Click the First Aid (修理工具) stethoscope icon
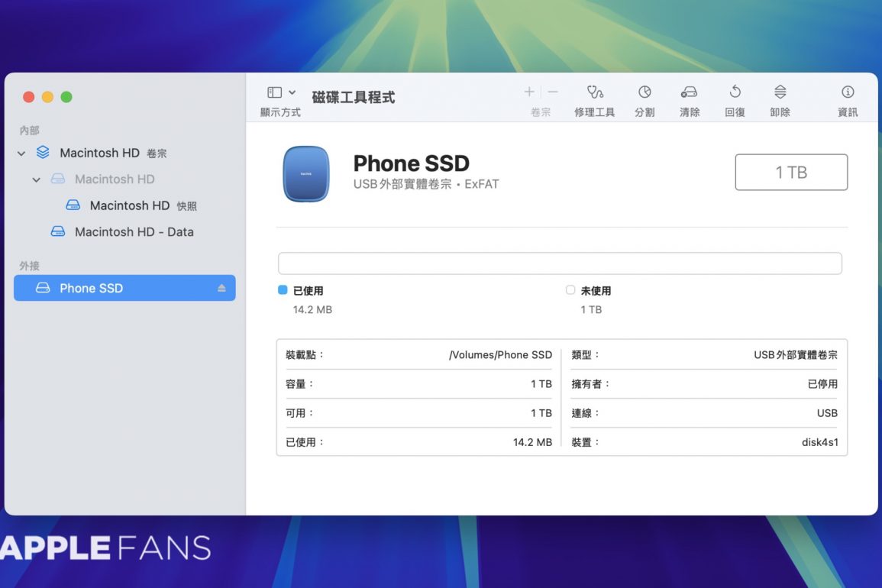Viewport: 882px width, 588px height. click(594, 92)
